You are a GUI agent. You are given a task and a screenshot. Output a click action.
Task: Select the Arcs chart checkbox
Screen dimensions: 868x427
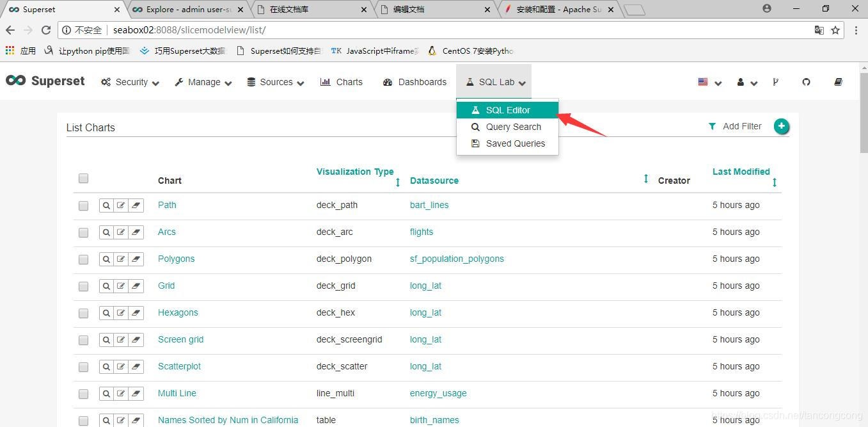[x=83, y=232]
